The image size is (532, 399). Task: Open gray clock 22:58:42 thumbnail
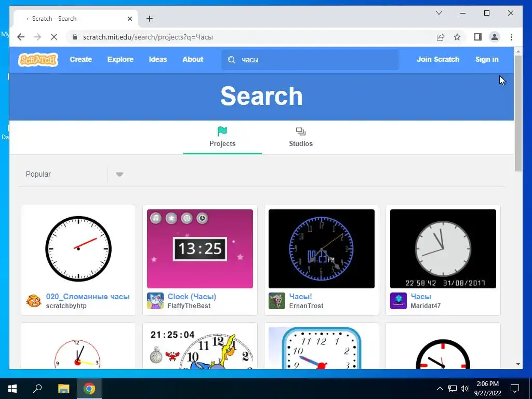[x=443, y=249]
